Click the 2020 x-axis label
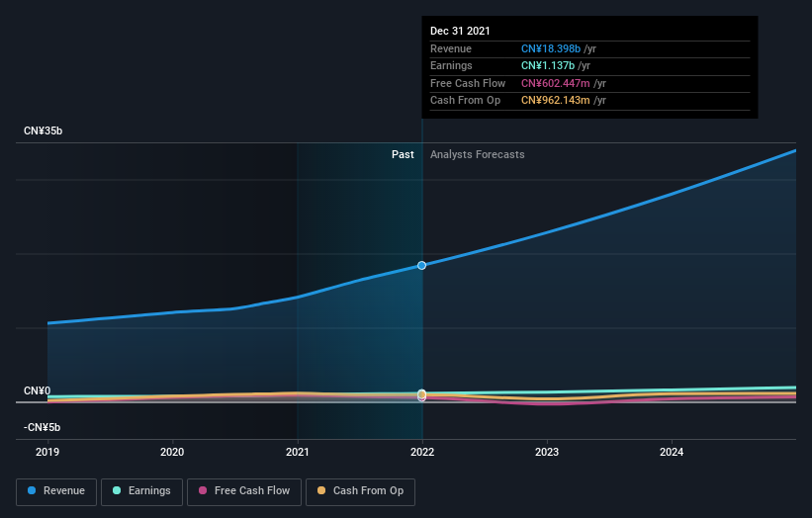This screenshot has width=812, height=518. [172, 452]
